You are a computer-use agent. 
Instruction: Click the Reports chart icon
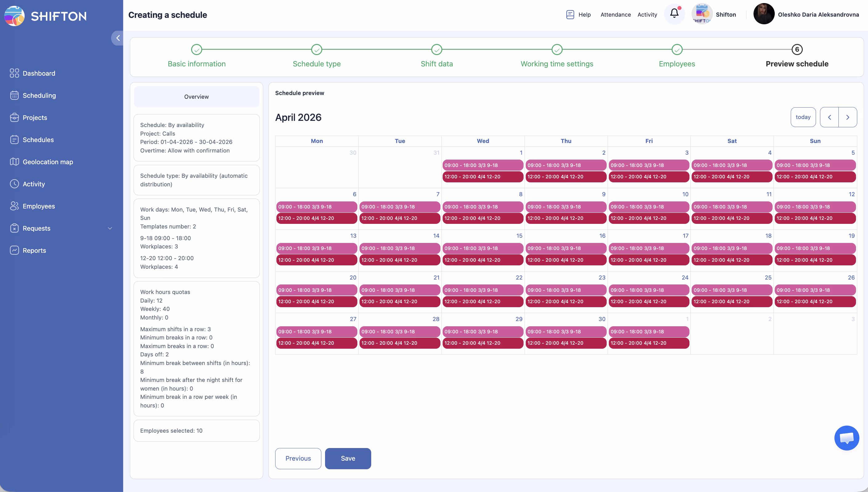coord(14,250)
